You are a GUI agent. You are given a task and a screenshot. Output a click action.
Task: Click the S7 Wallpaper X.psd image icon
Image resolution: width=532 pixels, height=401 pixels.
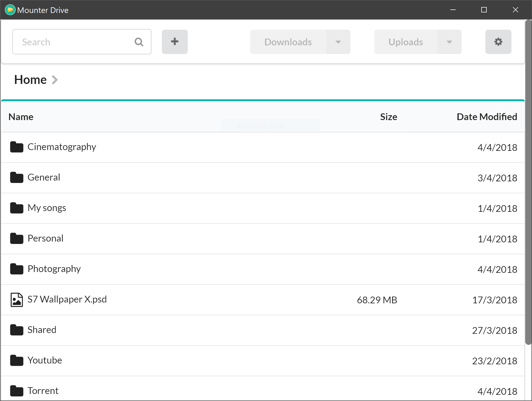pos(17,300)
